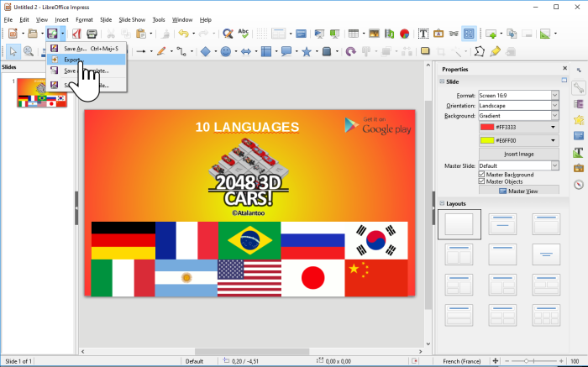Open sidebar Properties wrench icon
The width and height of the screenshot is (588, 367).
coord(579,88)
